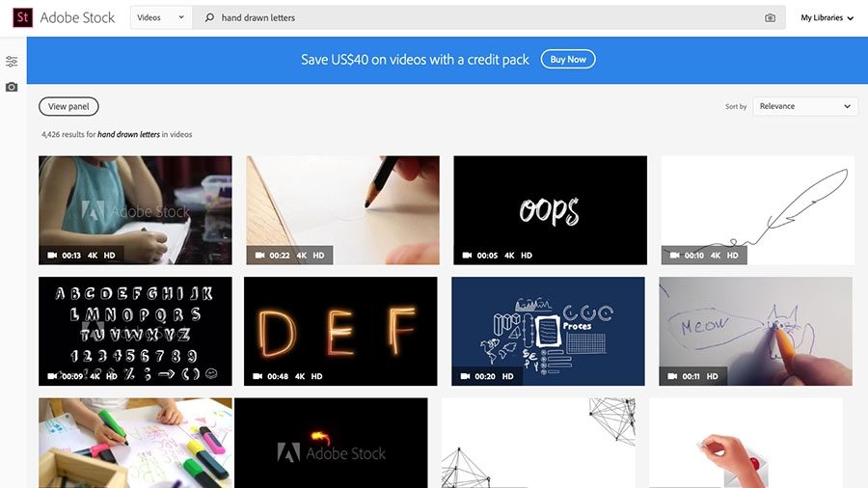The width and height of the screenshot is (868, 488).
Task: Click the Buy Now button
Action: pos(568,59)
